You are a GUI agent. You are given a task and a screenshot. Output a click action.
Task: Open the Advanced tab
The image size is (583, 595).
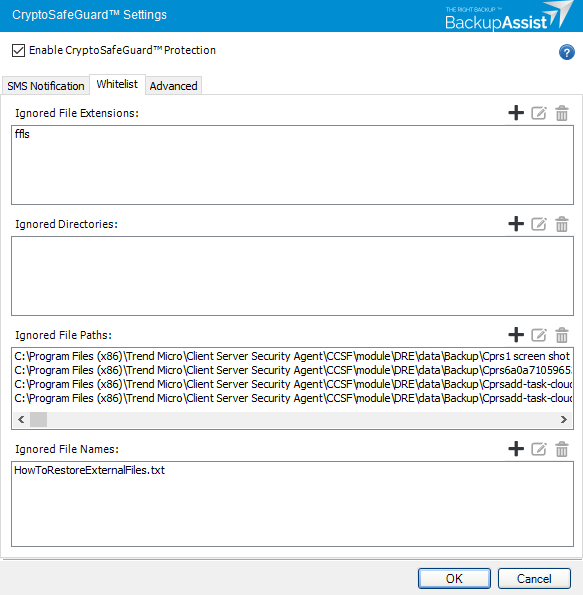pyautogui.click(x=173, y=86)
